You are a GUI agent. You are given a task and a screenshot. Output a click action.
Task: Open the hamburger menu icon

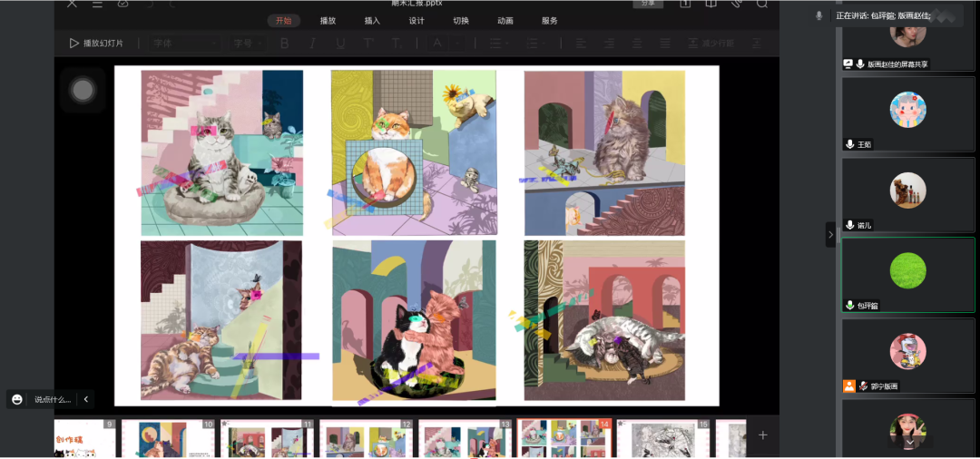point(97,3)
